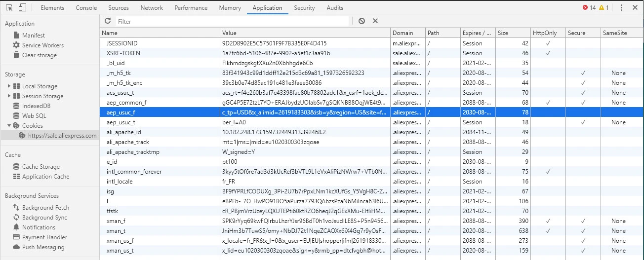Select the XSRF-TOKEN cookie row

372,53
